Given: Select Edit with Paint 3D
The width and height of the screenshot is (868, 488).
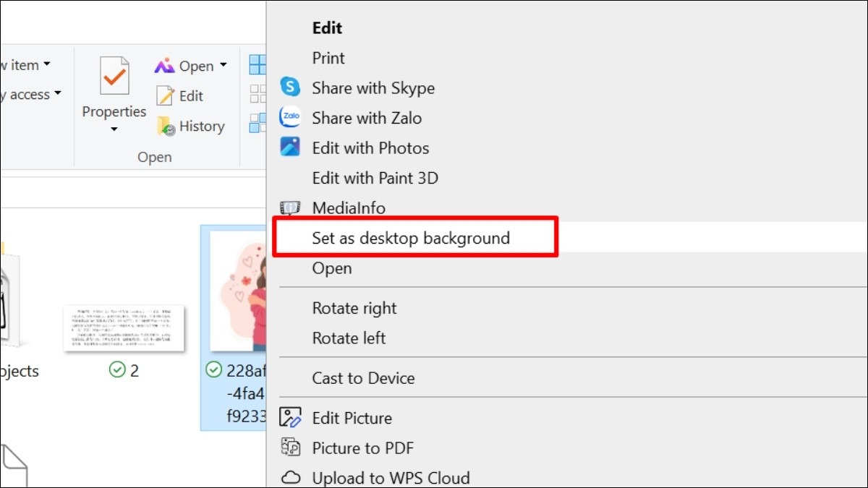Looking at the screenshot, I should [x=375, y=178].
